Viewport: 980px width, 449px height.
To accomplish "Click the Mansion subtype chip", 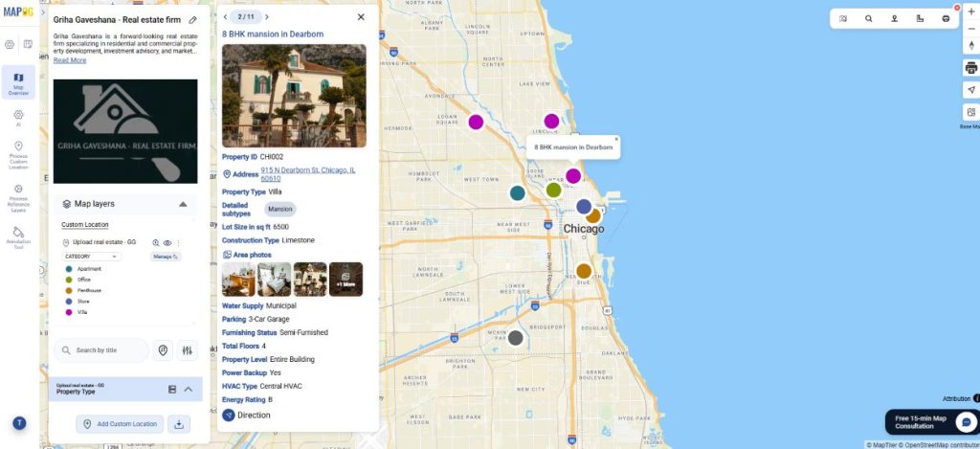I will [280, 210].
